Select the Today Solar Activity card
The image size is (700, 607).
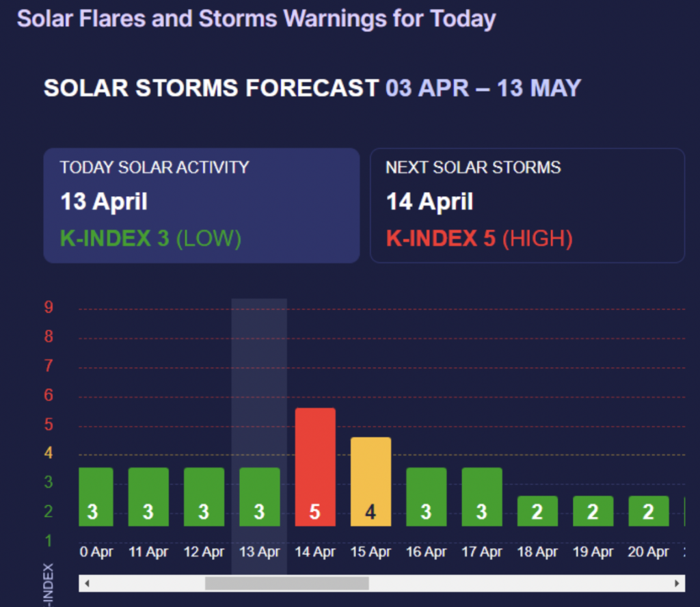(202, 205)
